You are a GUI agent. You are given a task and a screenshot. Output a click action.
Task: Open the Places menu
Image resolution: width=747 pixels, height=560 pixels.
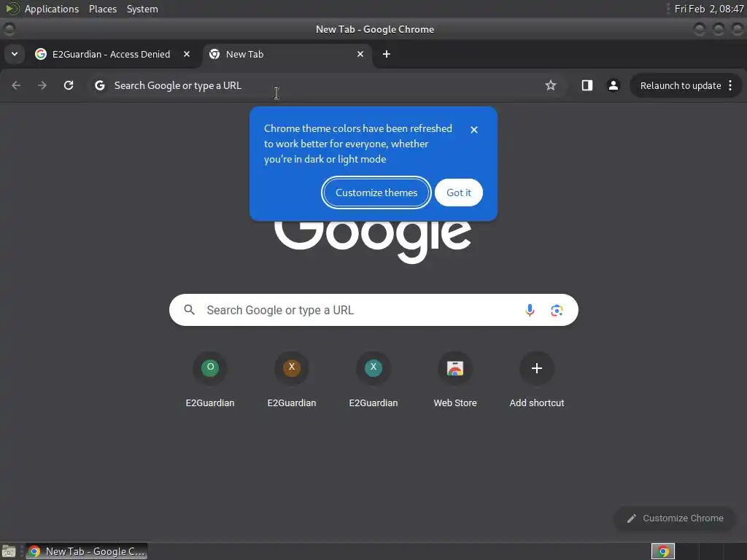103,9
